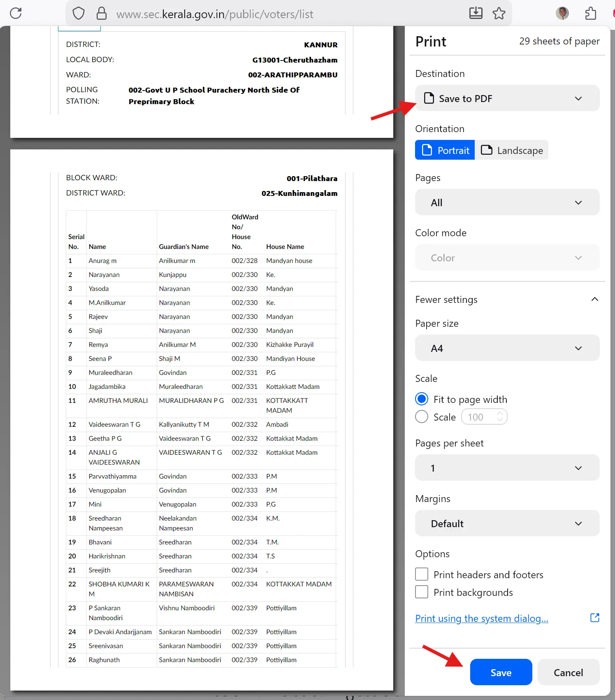Click 002-ARATHIPPARAMBU ward text
This screenshot has width=615, height=700.
tap(293, 75)
